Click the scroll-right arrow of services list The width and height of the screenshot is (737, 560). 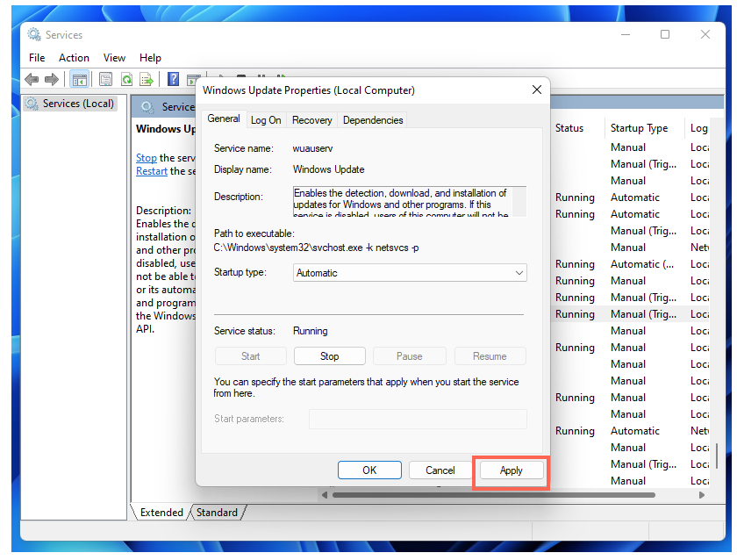(701, 495)
